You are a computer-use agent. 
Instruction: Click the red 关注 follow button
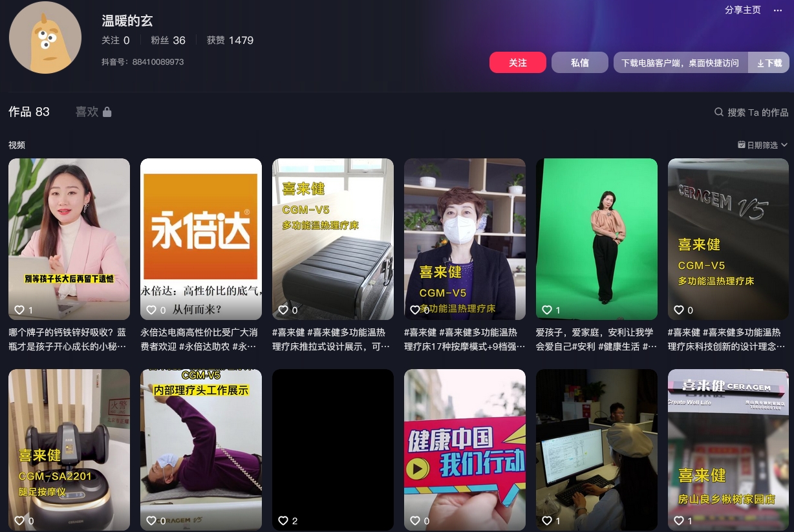518,63
